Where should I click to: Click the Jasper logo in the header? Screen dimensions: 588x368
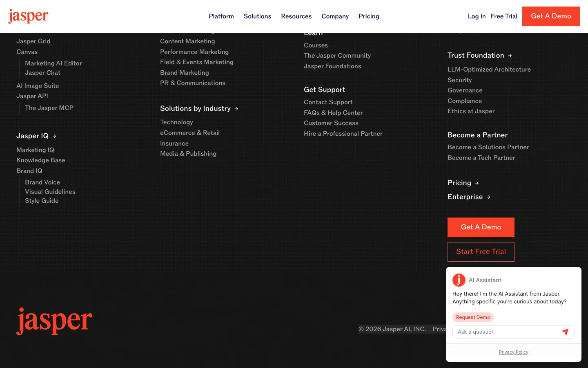28,16
